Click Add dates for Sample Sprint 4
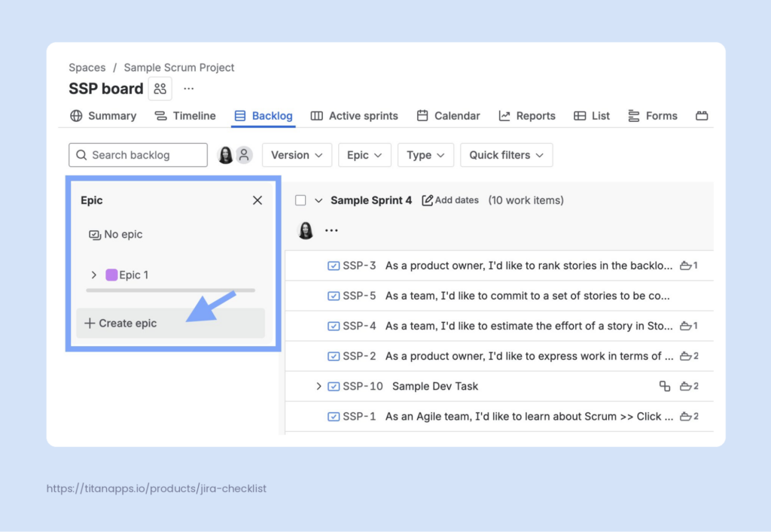The image size is (771, 532). pos(450,200)
